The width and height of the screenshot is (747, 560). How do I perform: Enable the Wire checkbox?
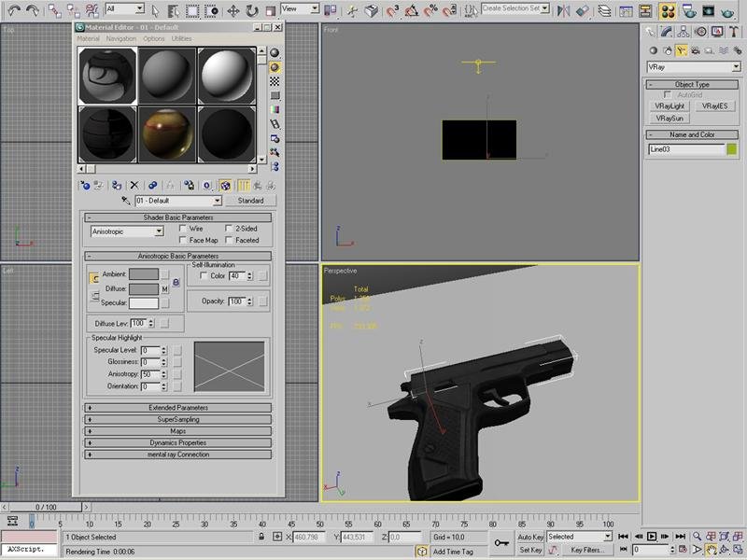coord(182,229)
